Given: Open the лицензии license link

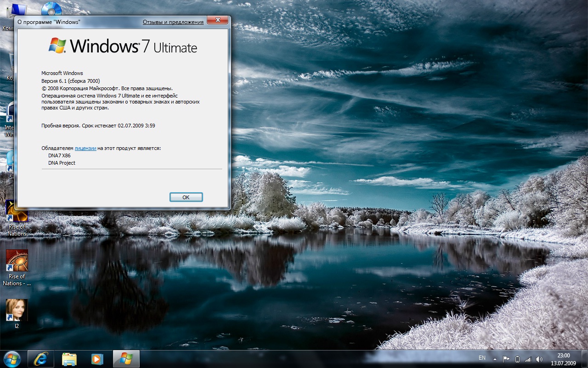Looking at the screenshot, I should [x=85, y=148].
